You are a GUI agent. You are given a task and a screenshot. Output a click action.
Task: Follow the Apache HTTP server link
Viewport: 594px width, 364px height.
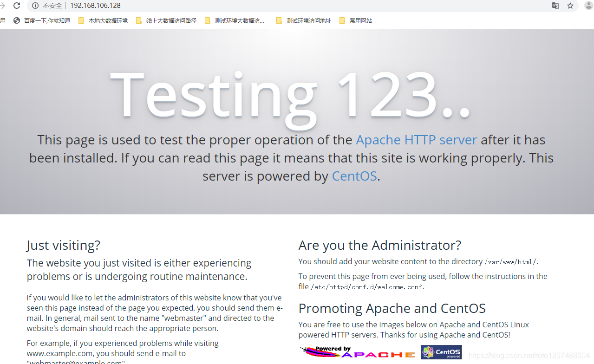(x=417, y=140)
